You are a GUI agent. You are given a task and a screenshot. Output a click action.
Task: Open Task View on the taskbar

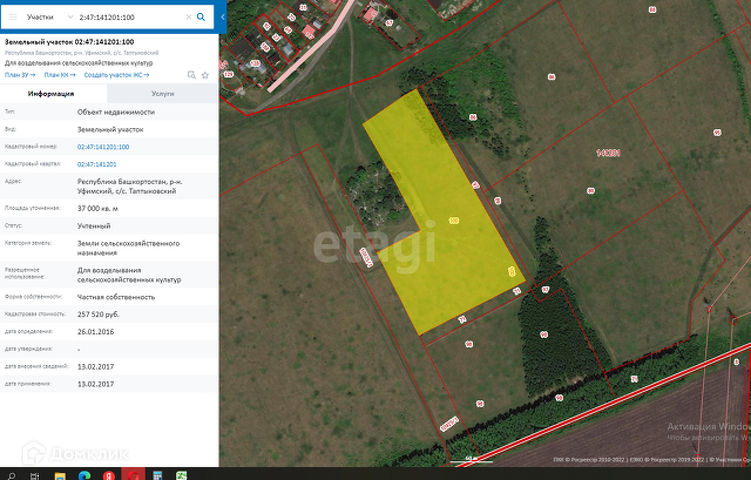[34, 474]
